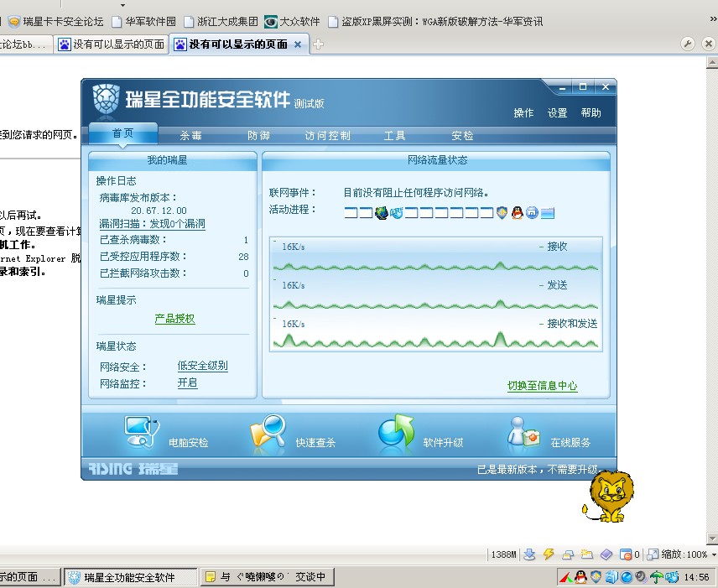
Task: Click the volume speaker tray icon
Action: click(x=642, y=577)
